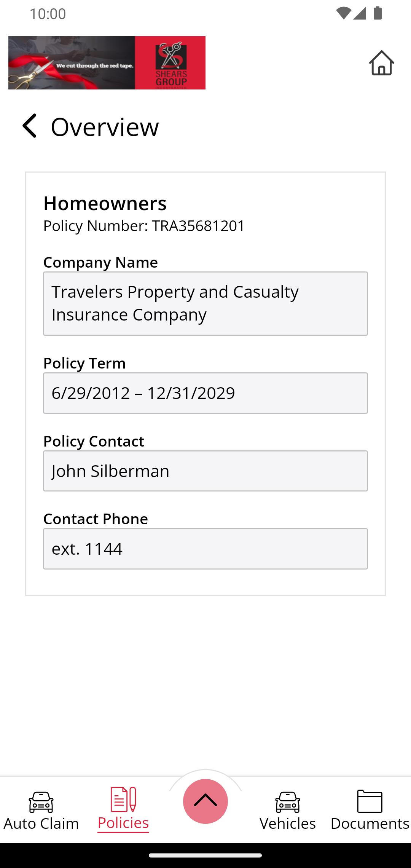Image resolution: width=411 pixels, height=868 pixels.
Task: Select the Policies tab label
Action: click(x=123, y=823)
